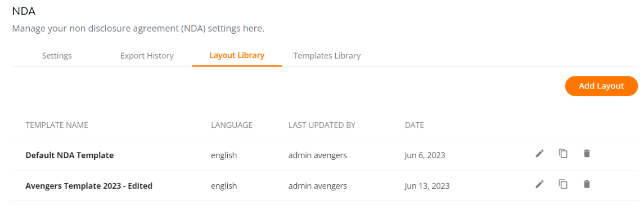Viewport: 644px width, 205px height.
Task: Sort by the Last Updated By column header
Action: [322, 125]
